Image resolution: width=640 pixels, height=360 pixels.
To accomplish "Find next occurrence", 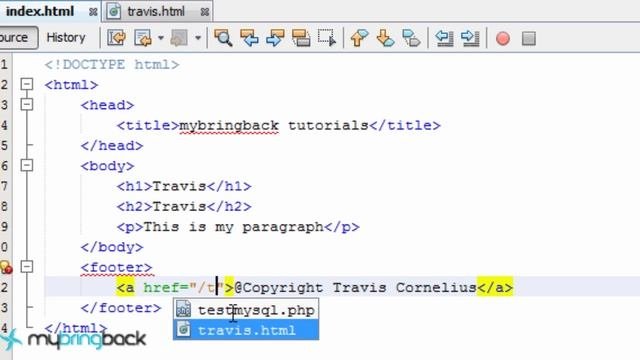I will tap(276, 38).
